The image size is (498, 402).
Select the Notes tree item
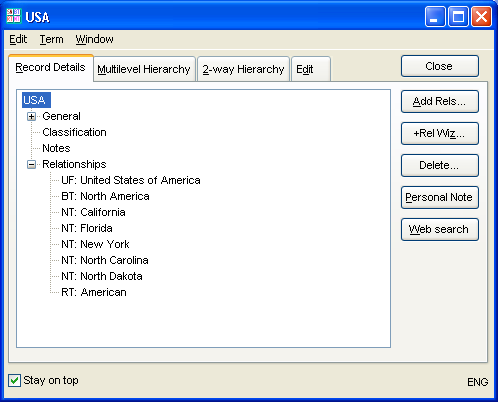coord(56,148)
